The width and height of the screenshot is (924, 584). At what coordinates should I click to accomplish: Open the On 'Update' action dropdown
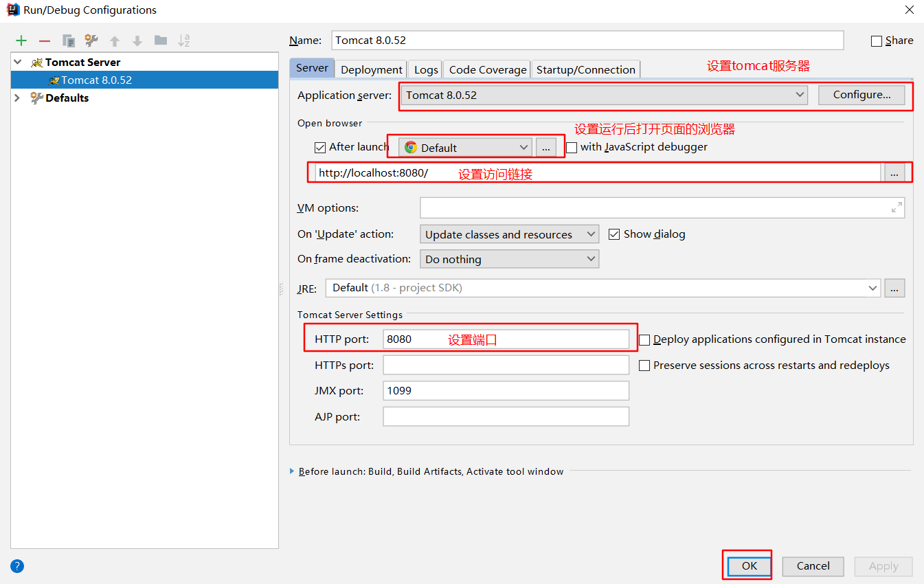coord(509,234)
